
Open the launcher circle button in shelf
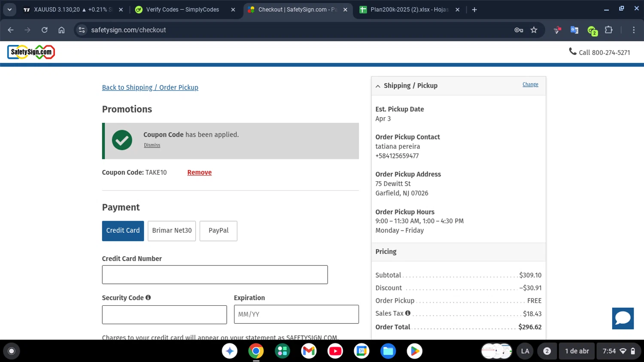pos(12,351)
